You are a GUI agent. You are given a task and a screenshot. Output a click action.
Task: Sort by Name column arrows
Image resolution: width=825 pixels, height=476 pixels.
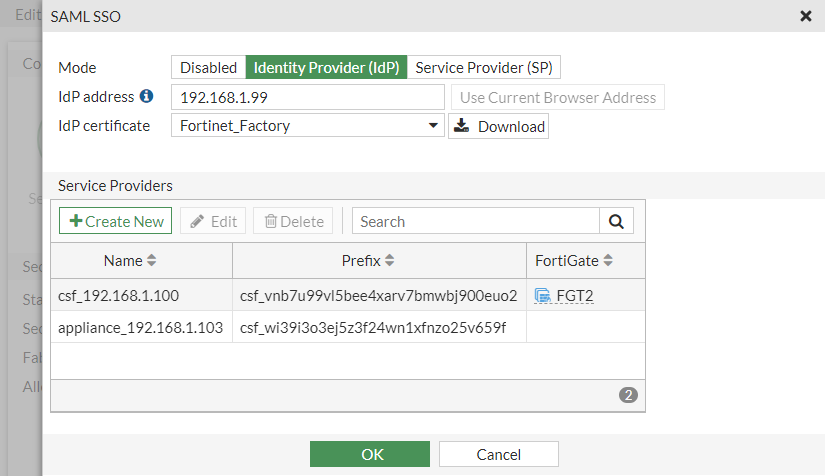152,261
